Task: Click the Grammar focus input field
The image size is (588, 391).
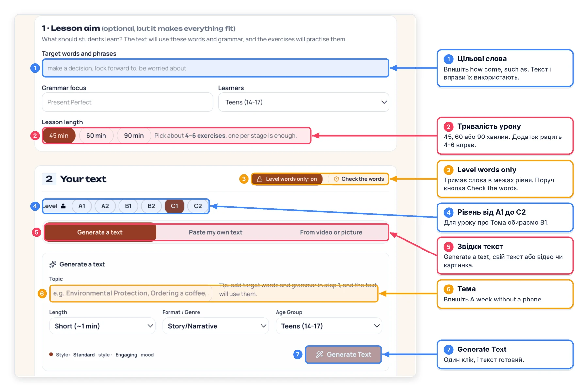Action: pos(127,102)
